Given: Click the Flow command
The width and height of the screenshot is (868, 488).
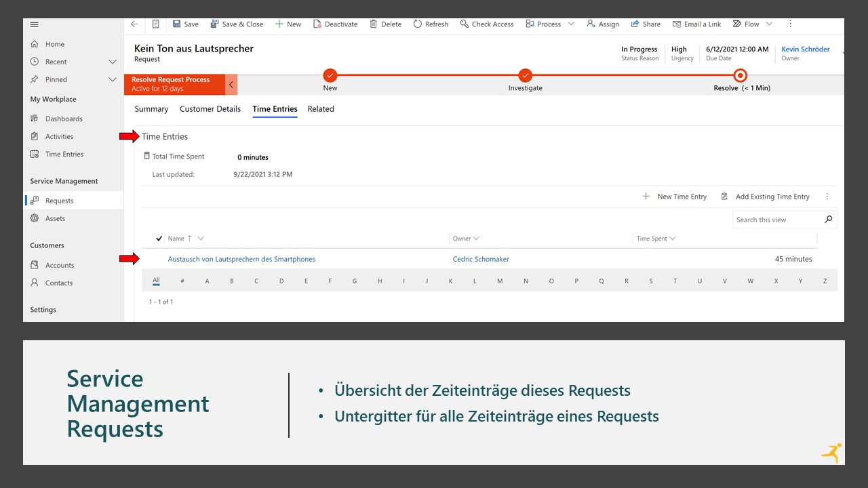Looking at the screenshot, I should (746, 24).
